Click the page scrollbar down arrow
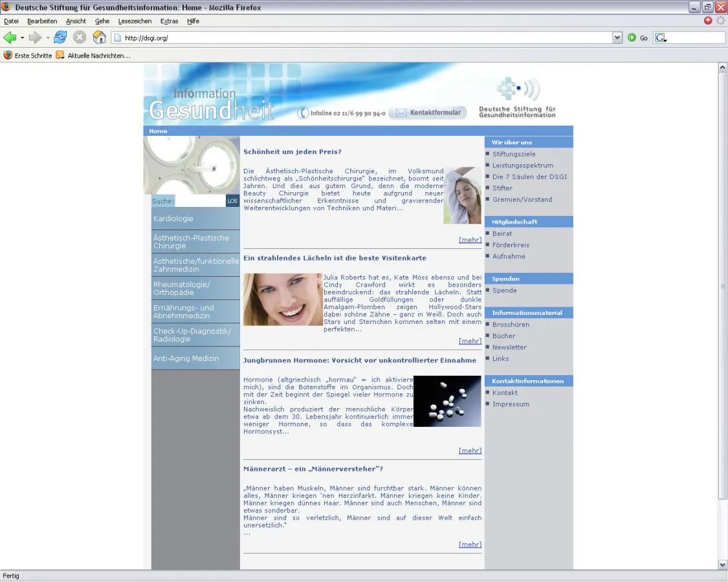 [723, 565]
